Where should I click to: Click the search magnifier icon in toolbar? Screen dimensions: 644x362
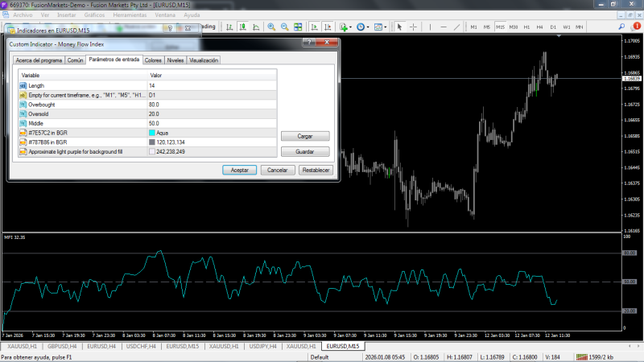click(621, 27)
